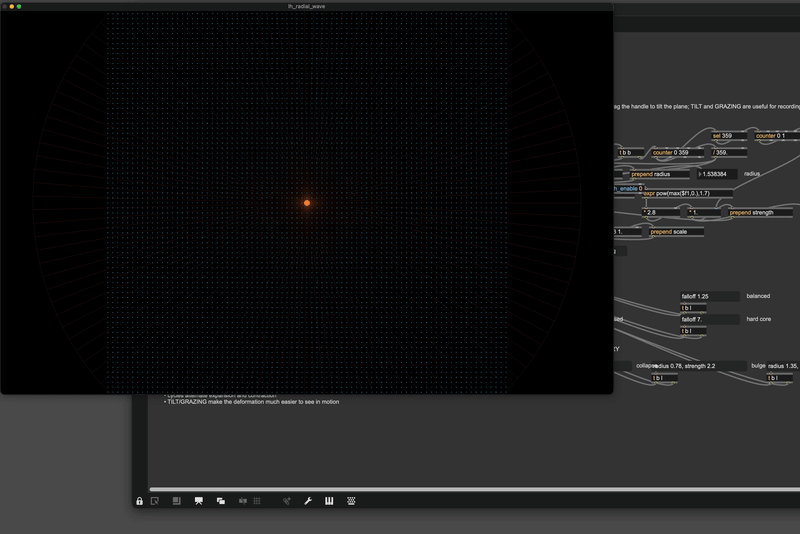Select the 'counter 0 1' object
The image size is (800, 534).
pyautogui.click(x=777, y=136)
